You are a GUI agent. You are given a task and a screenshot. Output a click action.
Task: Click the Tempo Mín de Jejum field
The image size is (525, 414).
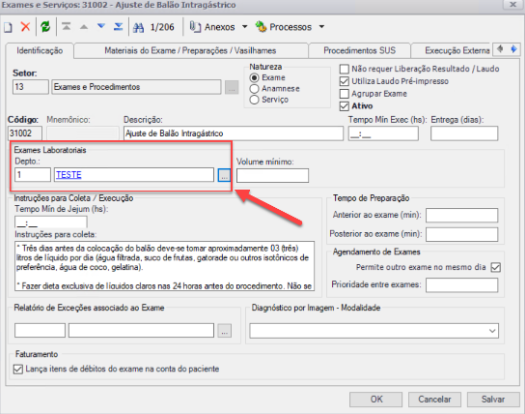pos(51,222)
